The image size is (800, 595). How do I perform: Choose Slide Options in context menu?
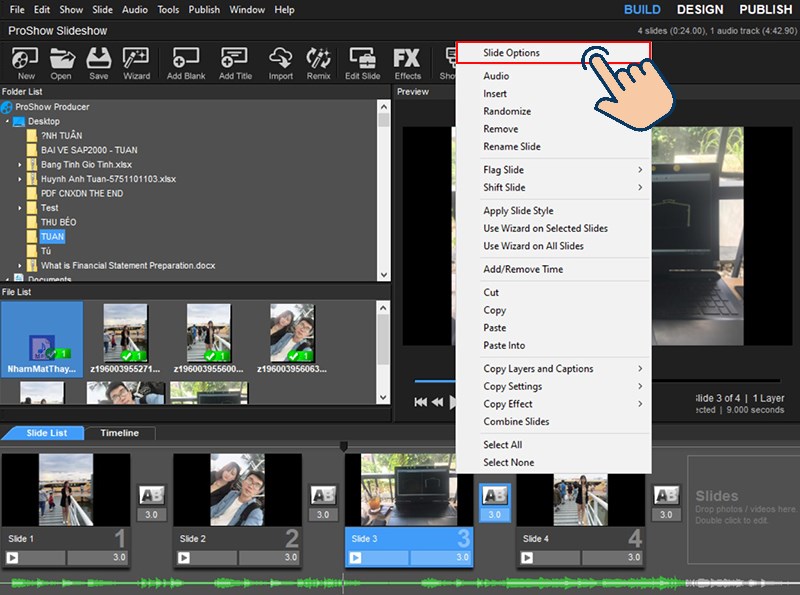553,53
